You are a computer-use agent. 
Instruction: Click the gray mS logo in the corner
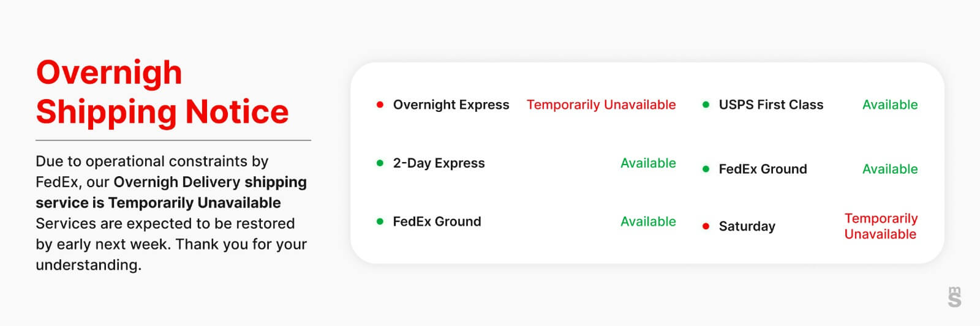pos(954,297)
